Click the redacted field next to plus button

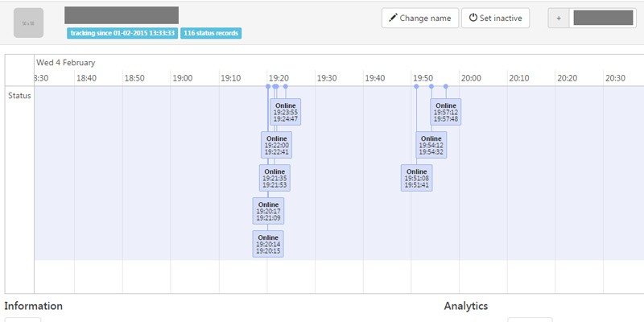[602, 19]
